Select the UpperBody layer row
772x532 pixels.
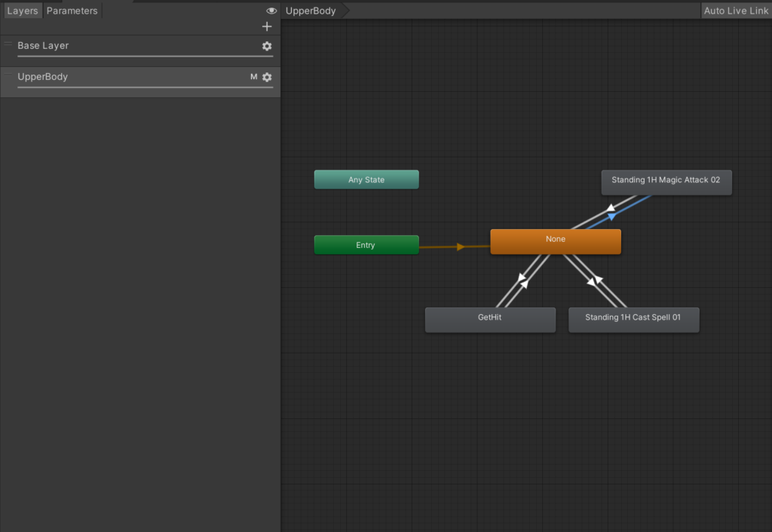click(140, 81)
